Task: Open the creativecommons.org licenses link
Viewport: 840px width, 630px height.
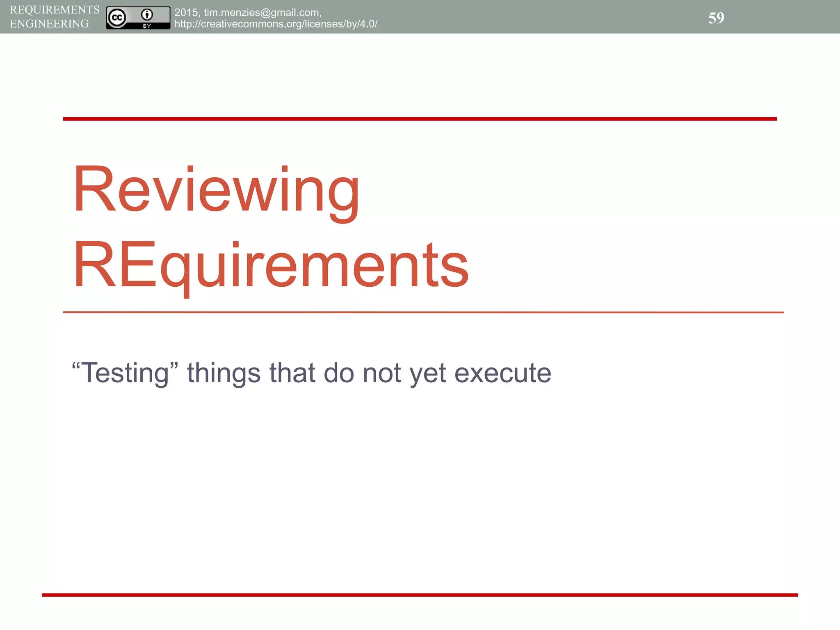Action: point(276,24)
